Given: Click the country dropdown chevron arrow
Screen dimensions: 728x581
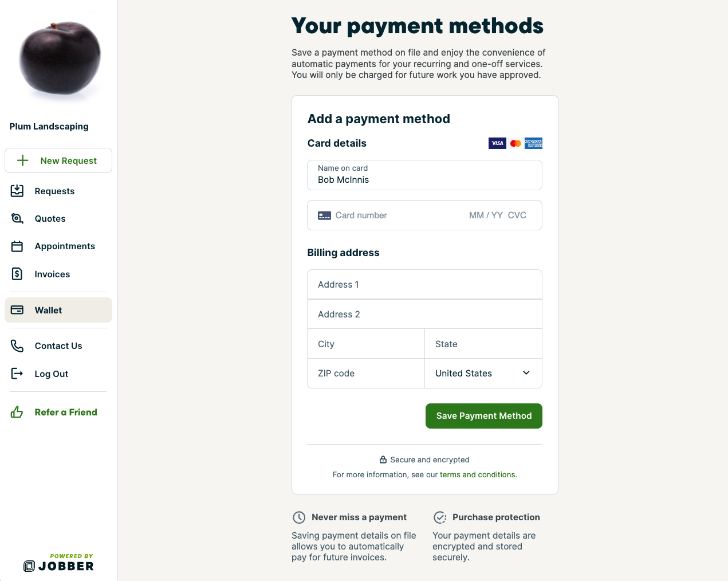Looking at the screenshot, I should (x=526, y=373).
